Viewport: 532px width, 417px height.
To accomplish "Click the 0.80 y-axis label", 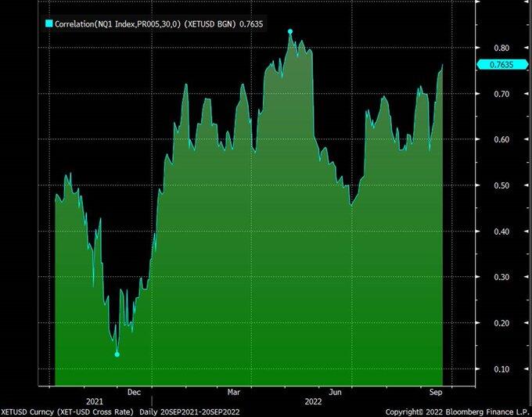I will pyautogui.click(x=501, y=48).
